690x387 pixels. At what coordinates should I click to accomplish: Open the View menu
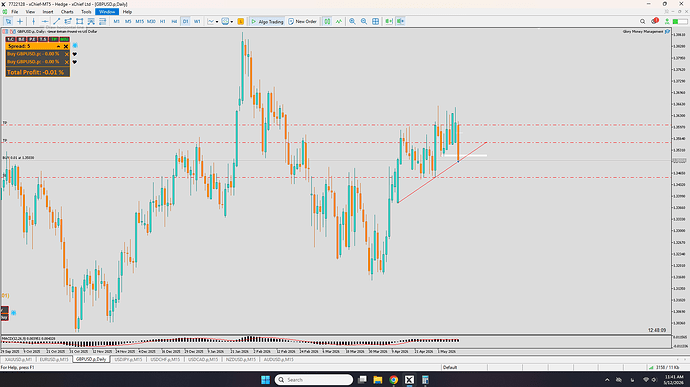pos(30,12)
